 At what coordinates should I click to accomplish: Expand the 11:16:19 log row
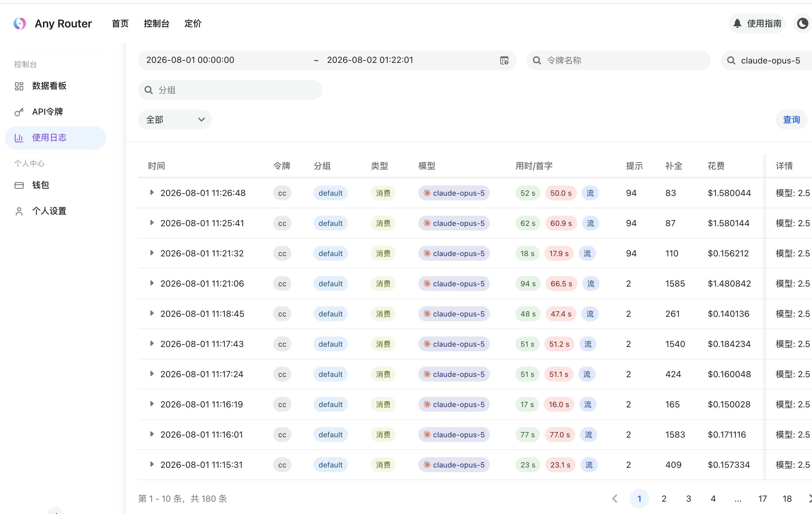coord(152,404)
